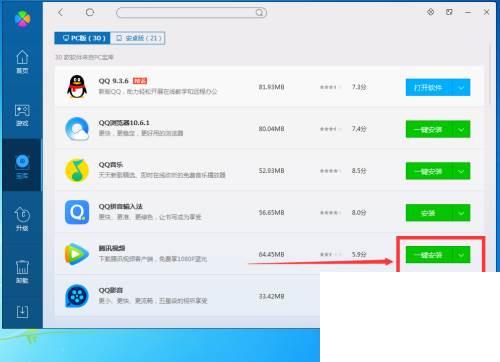Click the QQ penguin app icon
The width and height of the screenshot is (500, 362).
pos(77,87)
